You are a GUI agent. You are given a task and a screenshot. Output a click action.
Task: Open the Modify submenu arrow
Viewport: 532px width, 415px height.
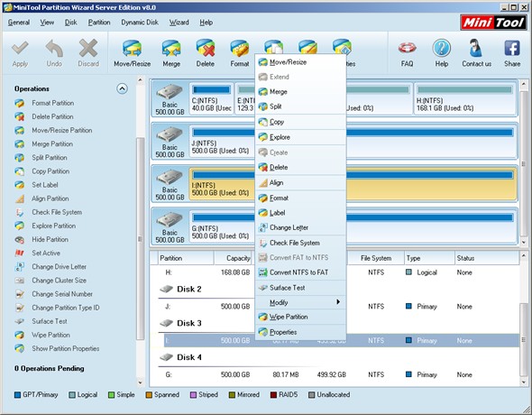[338, 301]
